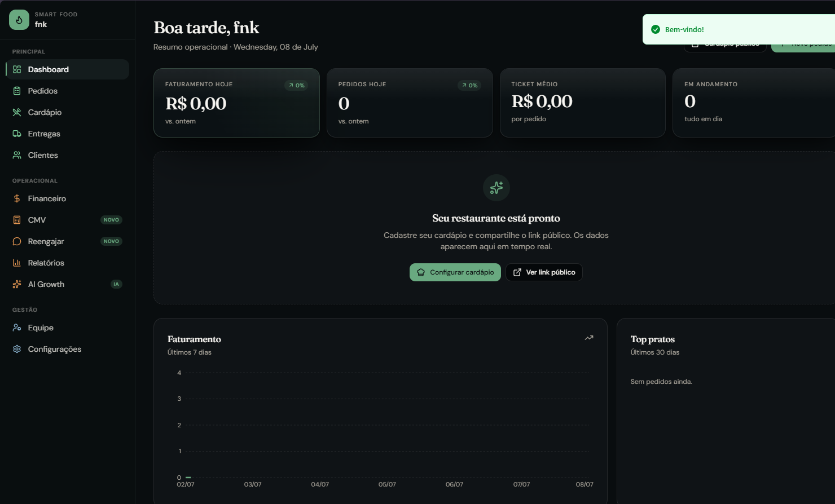The image size is (835, 504).
Task: Click the Pedidos clipboard icon
Action: [17, 91]
